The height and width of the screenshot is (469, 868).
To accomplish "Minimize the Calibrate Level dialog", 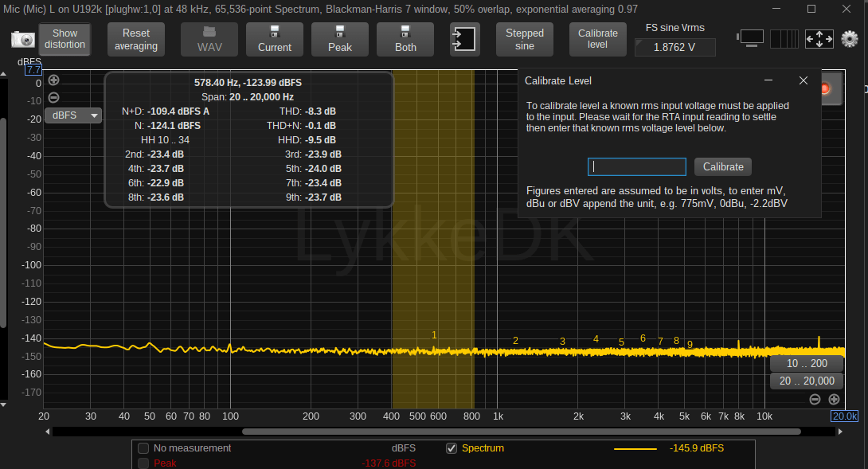I will coord(768,80).
